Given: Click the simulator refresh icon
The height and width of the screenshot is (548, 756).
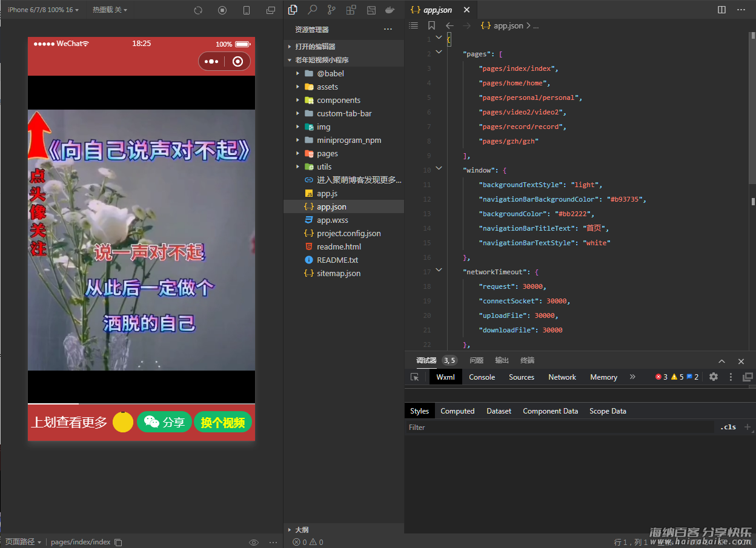Looking at the screenshot, I should tap(198, 10).
